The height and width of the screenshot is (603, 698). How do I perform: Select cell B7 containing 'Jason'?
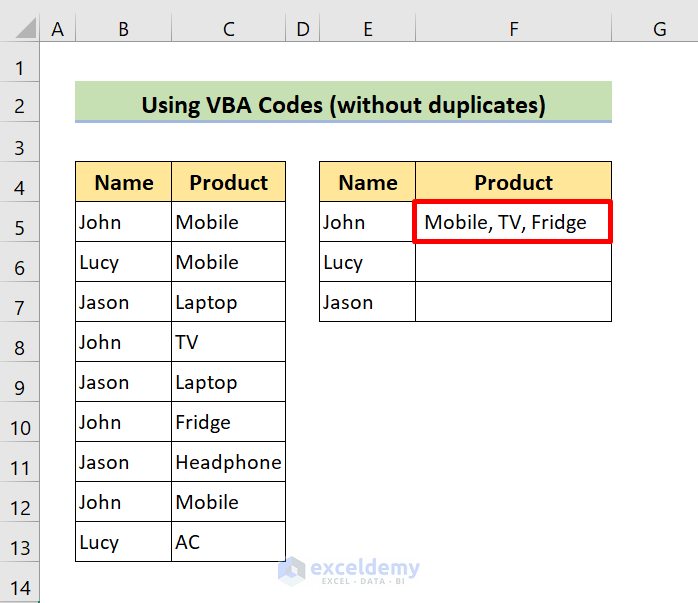click(x=123, y=302)
